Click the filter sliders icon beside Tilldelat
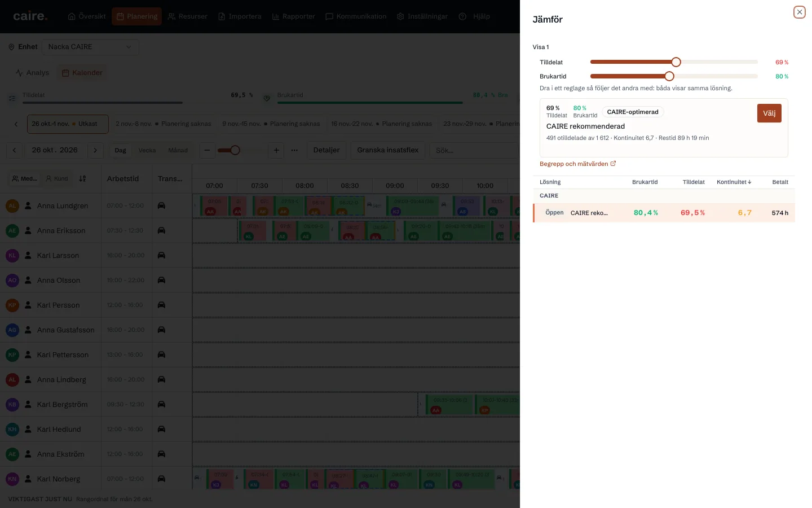 [x=12, y=98]
